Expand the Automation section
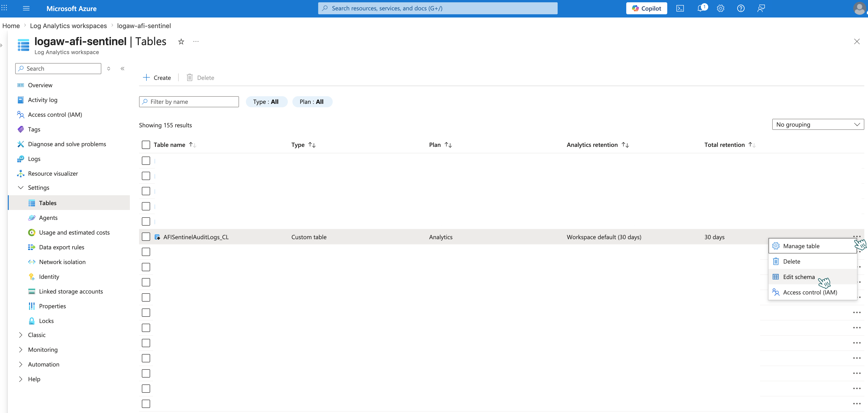Image resolution: width=868 pixels, height=413 pixels. click(20, 364)
